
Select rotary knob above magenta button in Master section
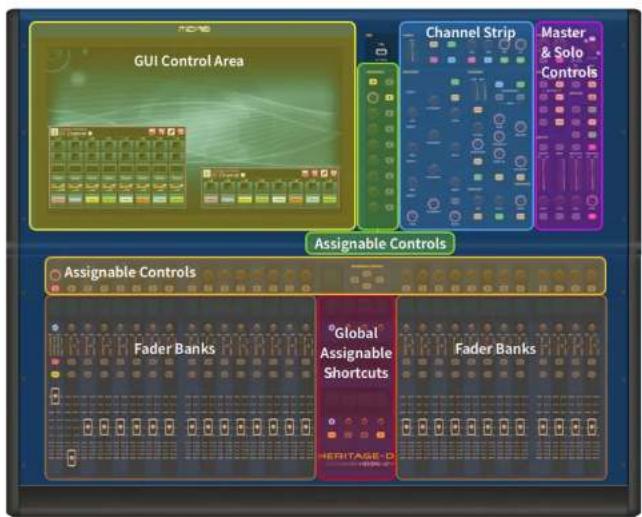pos(592,201)
